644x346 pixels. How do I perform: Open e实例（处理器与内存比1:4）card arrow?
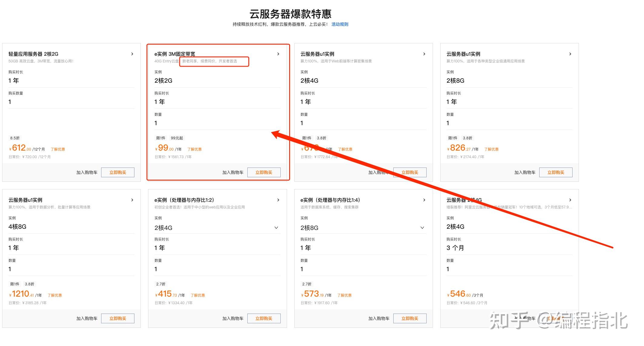point(424,200)
